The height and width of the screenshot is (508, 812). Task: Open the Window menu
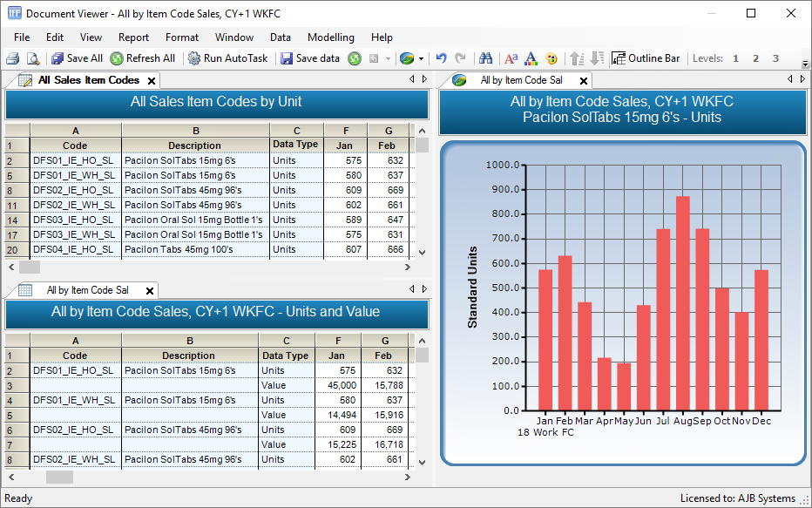(x=234, y=37)
